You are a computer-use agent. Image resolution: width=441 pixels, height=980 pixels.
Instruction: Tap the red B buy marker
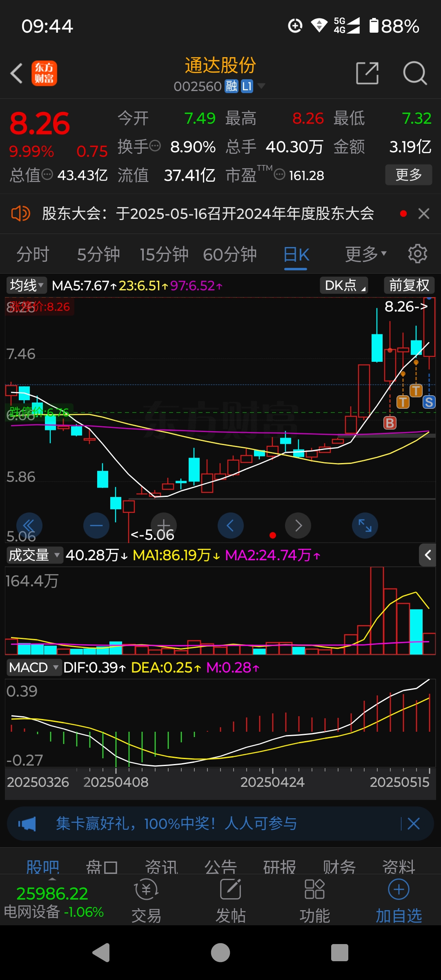point(390,423)
